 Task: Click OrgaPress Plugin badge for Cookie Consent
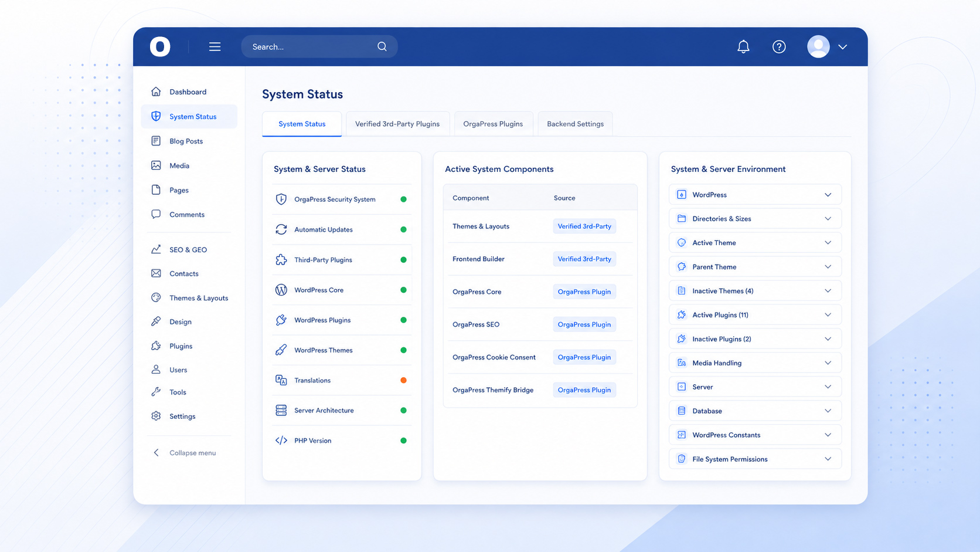click(x=584, y=357)
